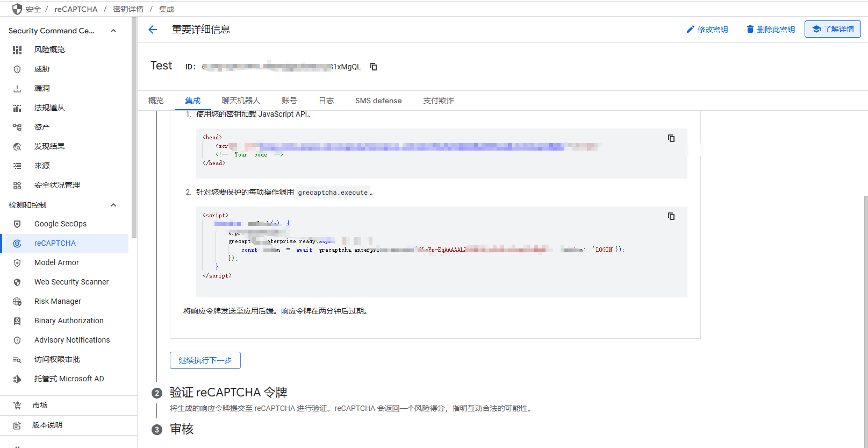Open reCAPTCHA breadcrumb link
Screen dimensions: 868x448
[76, 9]
